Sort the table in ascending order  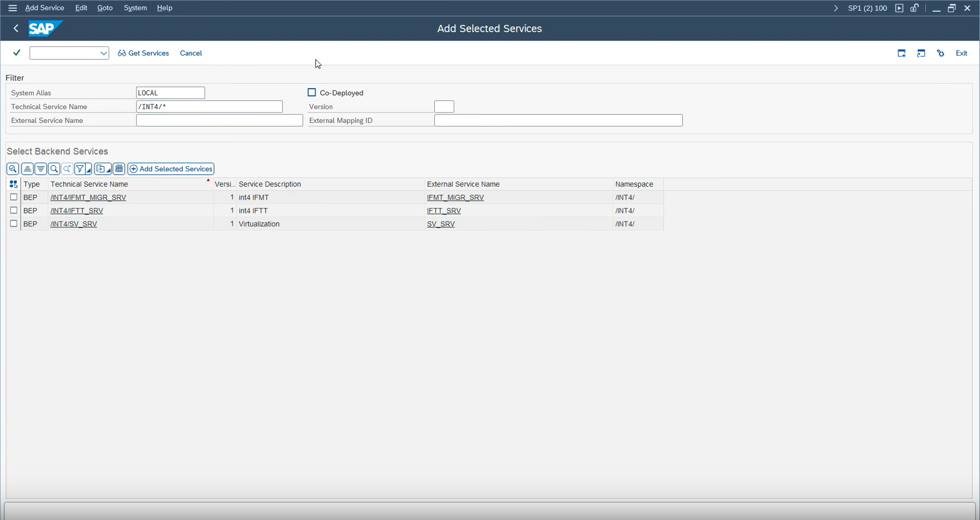point(27,169)
